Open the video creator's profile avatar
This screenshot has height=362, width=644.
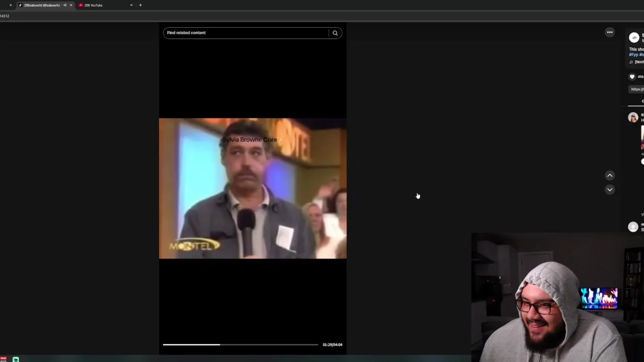tap(634, 38)
